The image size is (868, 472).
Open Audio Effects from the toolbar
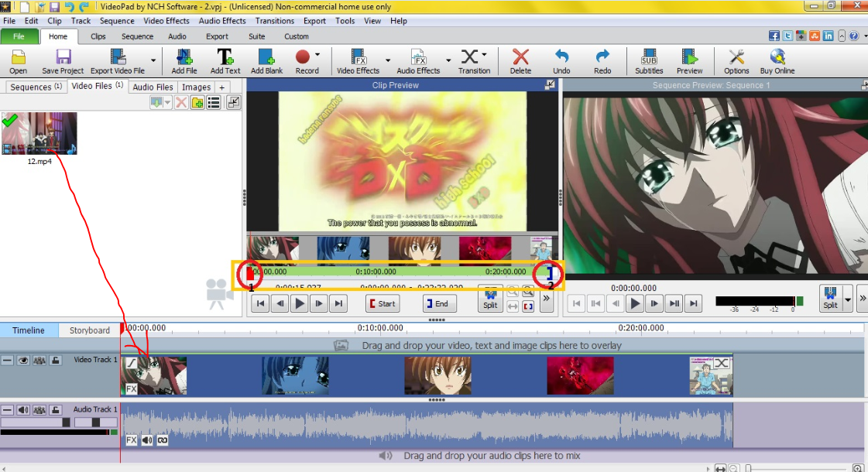[x=418, y=62]
